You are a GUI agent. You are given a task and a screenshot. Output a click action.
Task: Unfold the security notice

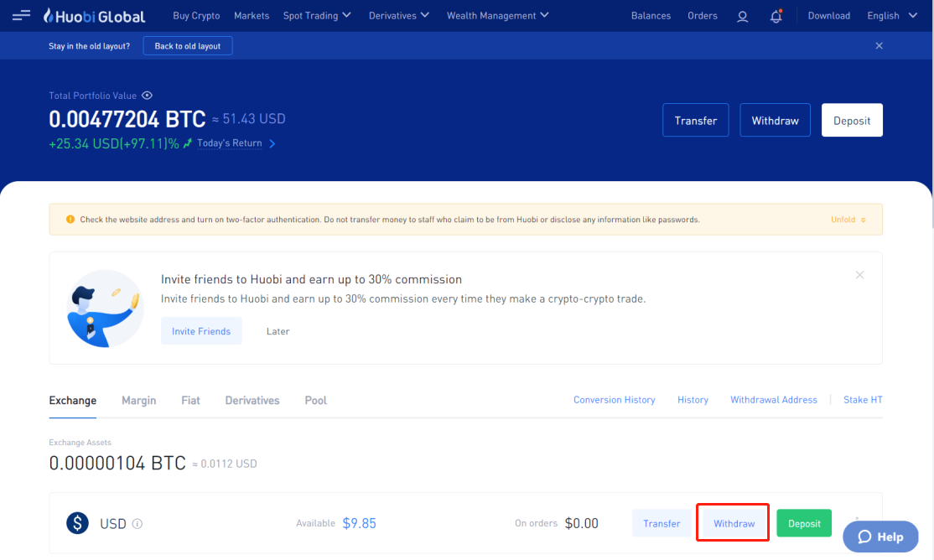[848, 220]
